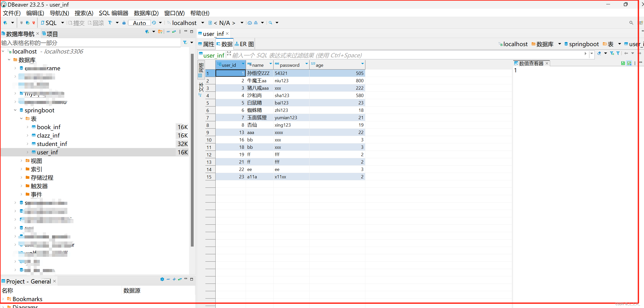Click the create folder icon in navigator
This screenshot has width=644, height=308.
tap(160, 32)
